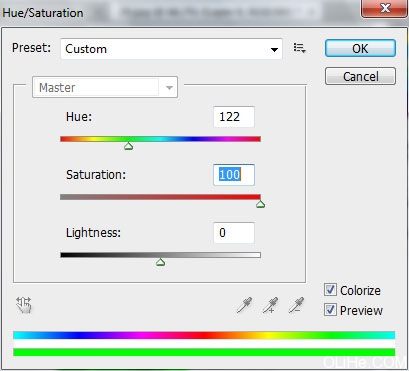Click the Hue value field showing 122
The width and height of the screenshot is (409, 371).
tap(234, 117)
